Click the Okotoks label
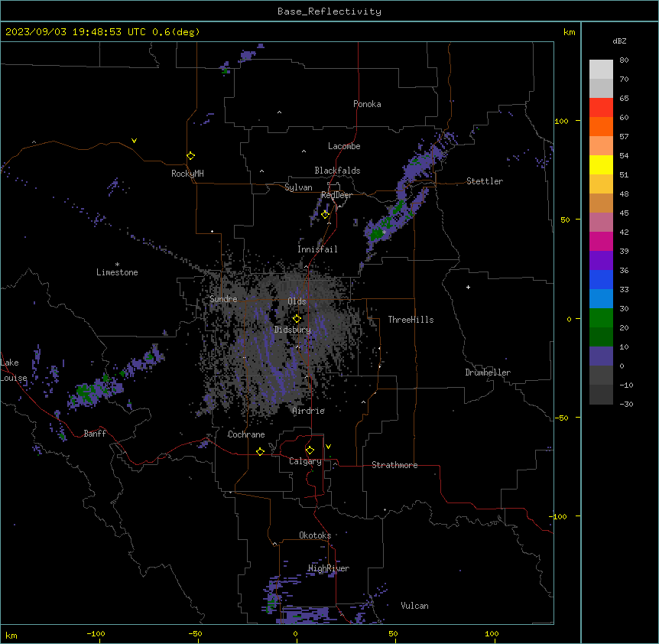659x644 pixels. point(315,535)
